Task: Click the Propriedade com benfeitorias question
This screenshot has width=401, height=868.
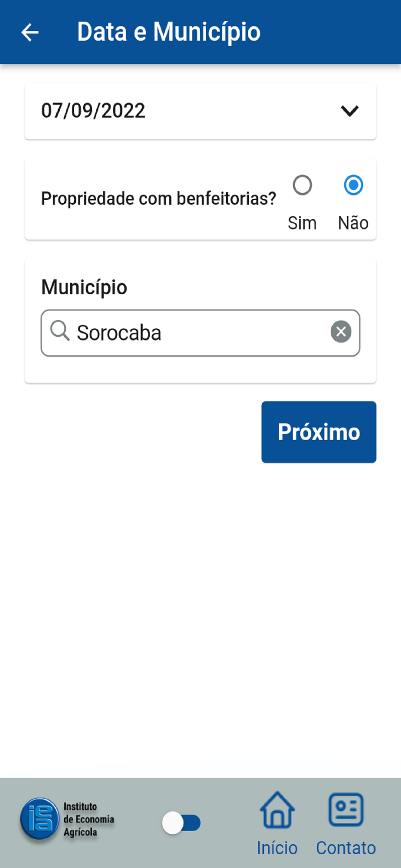Action: pos(158,199)
